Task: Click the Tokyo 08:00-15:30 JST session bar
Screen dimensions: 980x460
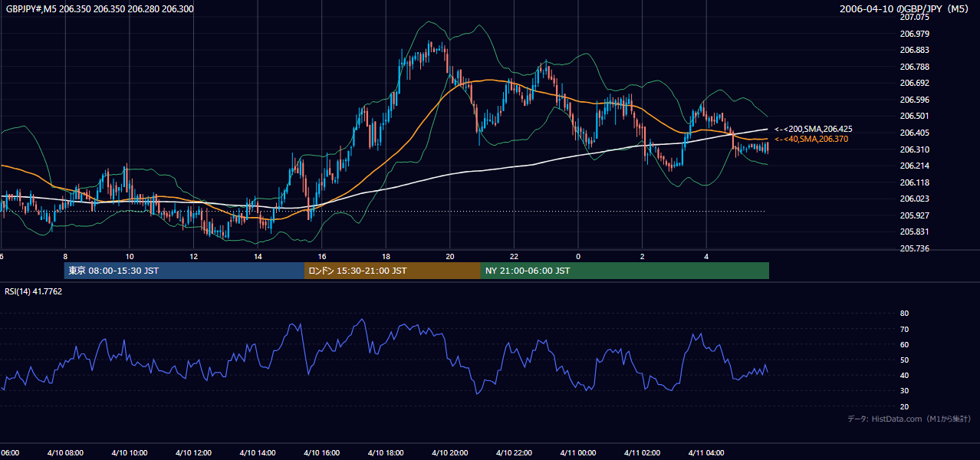Action: pos(184,271)
